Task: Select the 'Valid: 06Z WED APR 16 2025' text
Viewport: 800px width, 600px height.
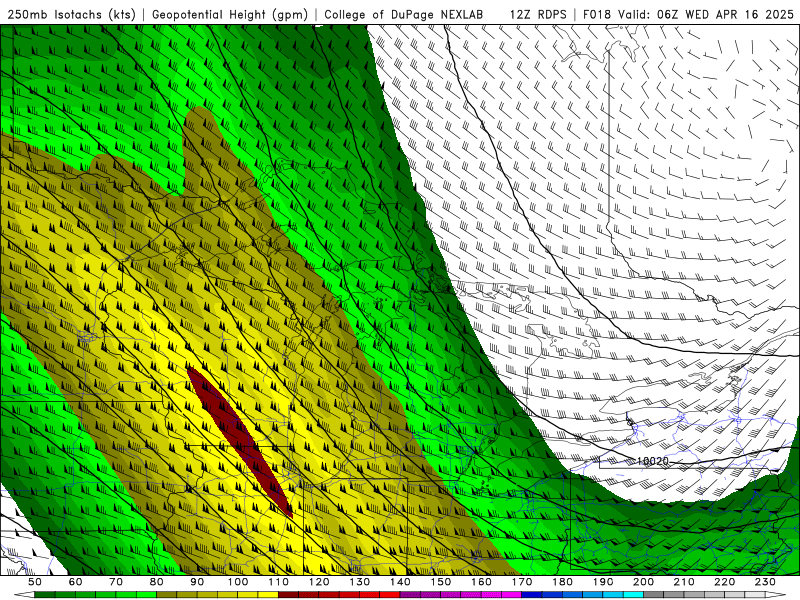Action: [x=706, y=14]
